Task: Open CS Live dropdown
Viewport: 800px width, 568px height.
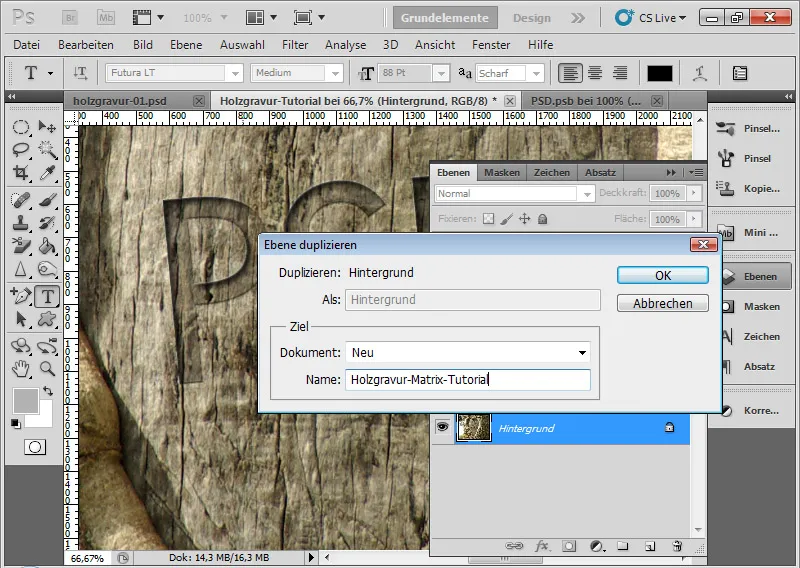Action: (x=651, y=18)
